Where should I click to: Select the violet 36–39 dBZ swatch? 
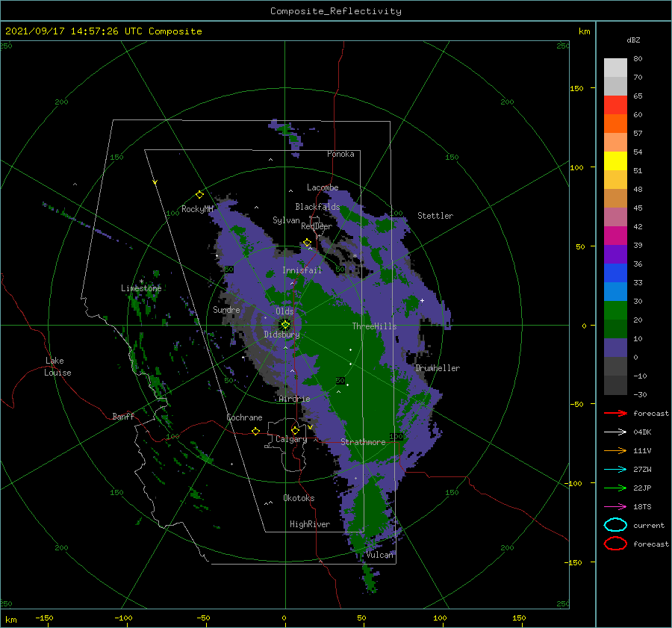(615, 255)
